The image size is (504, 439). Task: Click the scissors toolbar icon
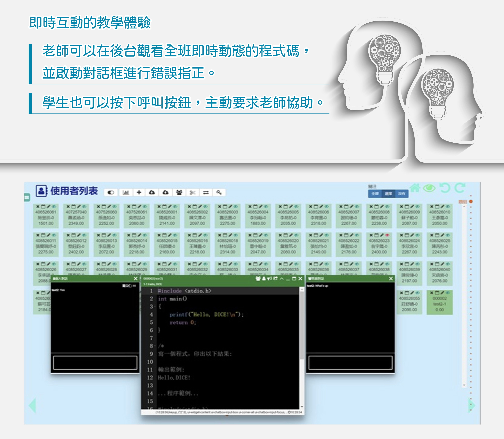point(193,193)
